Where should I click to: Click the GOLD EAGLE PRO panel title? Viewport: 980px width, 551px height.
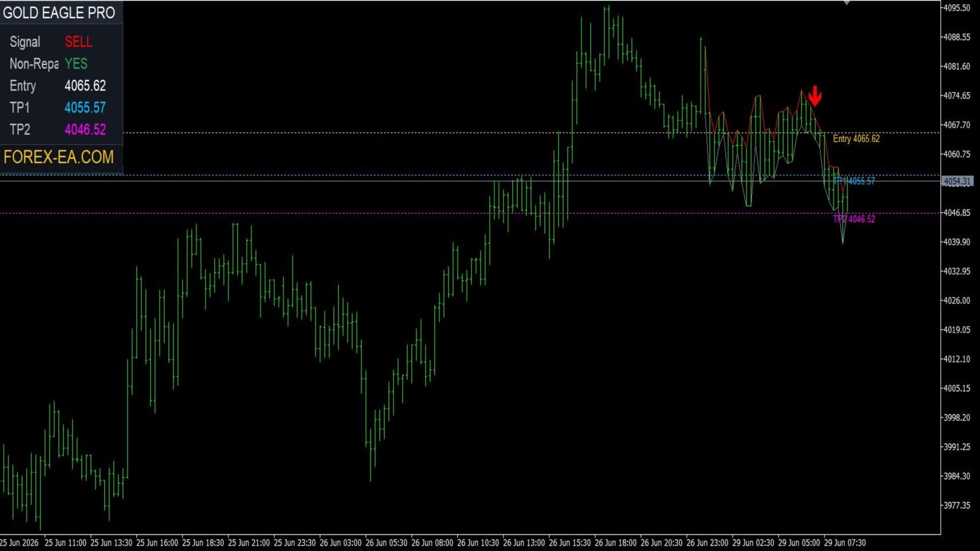coord(59,13)
